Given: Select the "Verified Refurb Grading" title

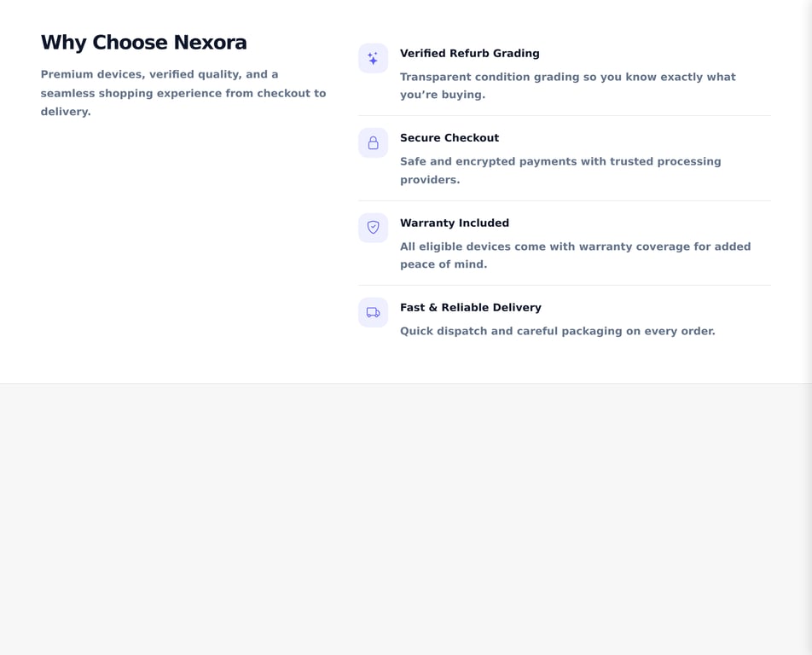Looking at the screenshot, I should pos(469,54).
